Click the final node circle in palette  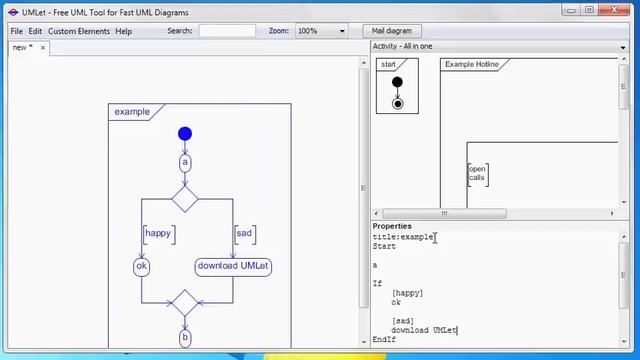click(x=398, y=104)
